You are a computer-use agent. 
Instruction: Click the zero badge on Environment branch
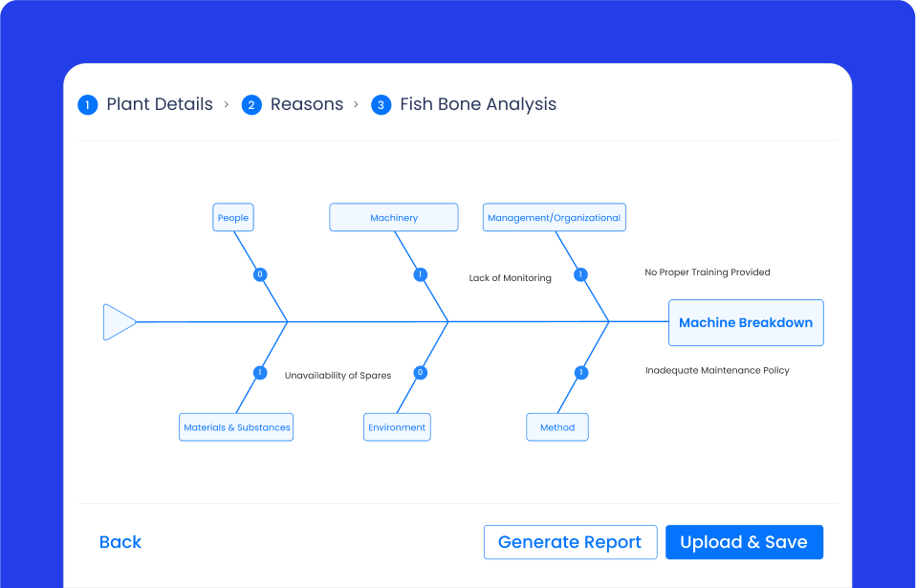click(x=419, y=371)
